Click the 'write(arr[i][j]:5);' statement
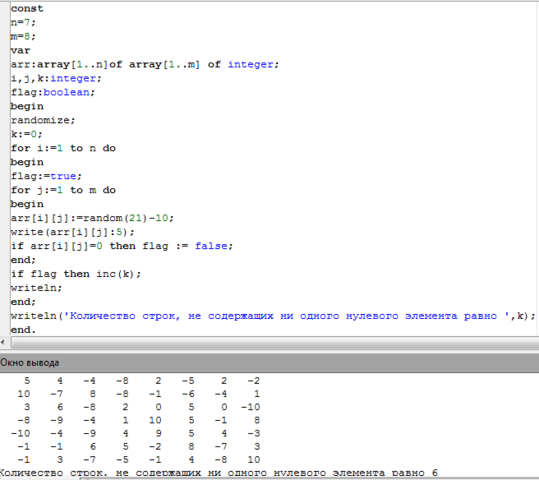 73,232
